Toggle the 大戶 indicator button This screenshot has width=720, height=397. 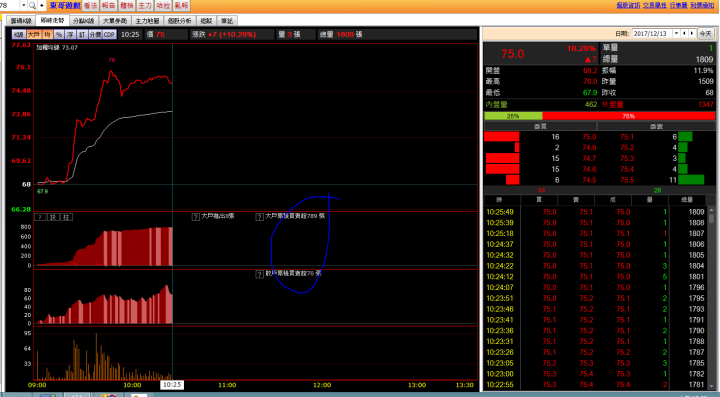click(34, 34)
